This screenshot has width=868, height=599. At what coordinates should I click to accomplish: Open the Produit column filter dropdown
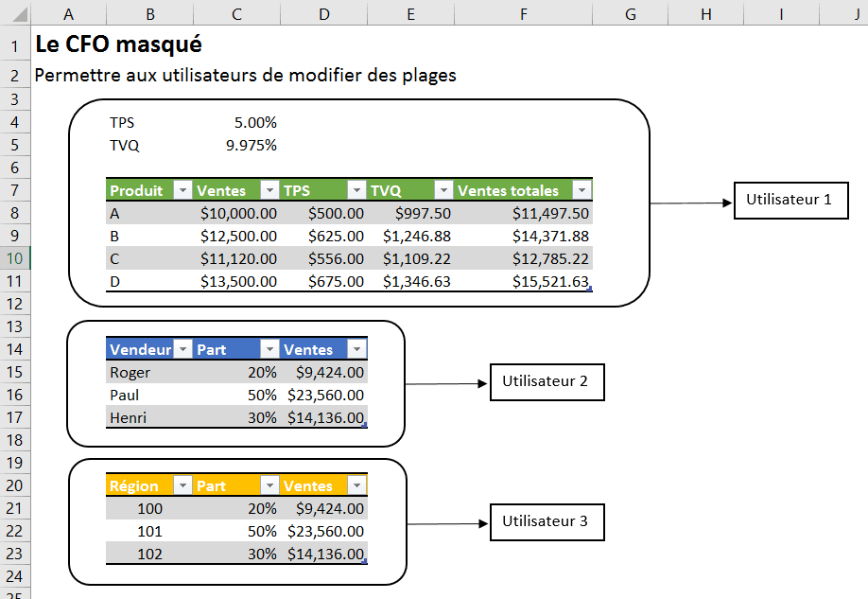(183, 190)
